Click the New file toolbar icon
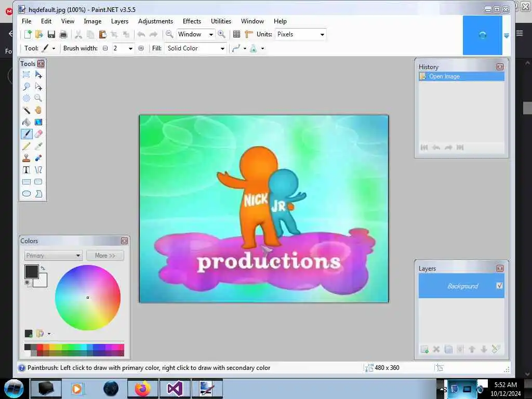Image resolution: width=532 pixels, height=399 pixels. coord(28,34)
